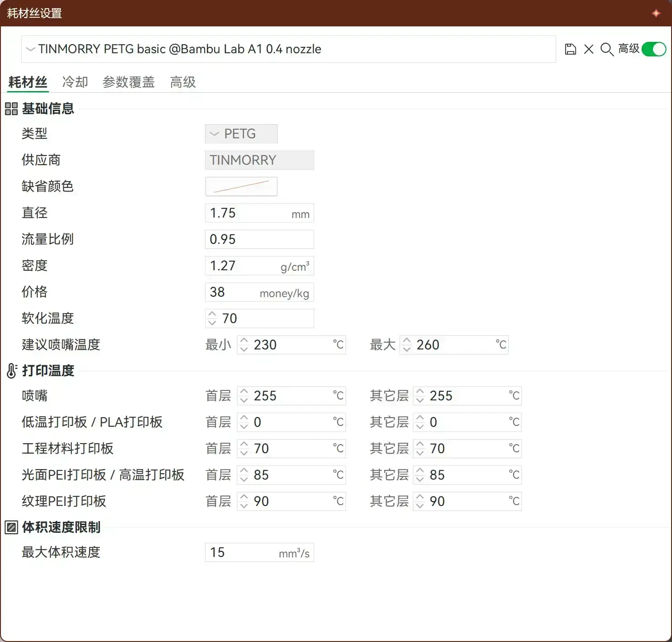Click the 光面PEI打印板 其它层 85 stepper arrows
The height and width of the screenshot is (642, 672).
420,475
